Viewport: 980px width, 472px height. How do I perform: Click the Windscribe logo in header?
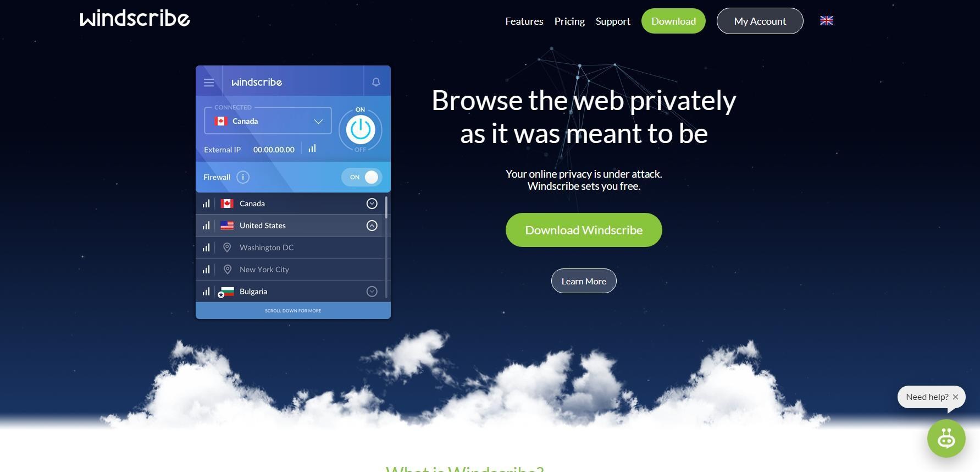tap(135, 19)
